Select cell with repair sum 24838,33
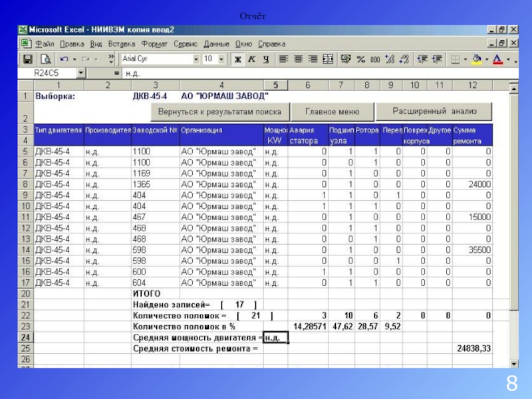Screen dimensions: 532x399 pos(473,348)
